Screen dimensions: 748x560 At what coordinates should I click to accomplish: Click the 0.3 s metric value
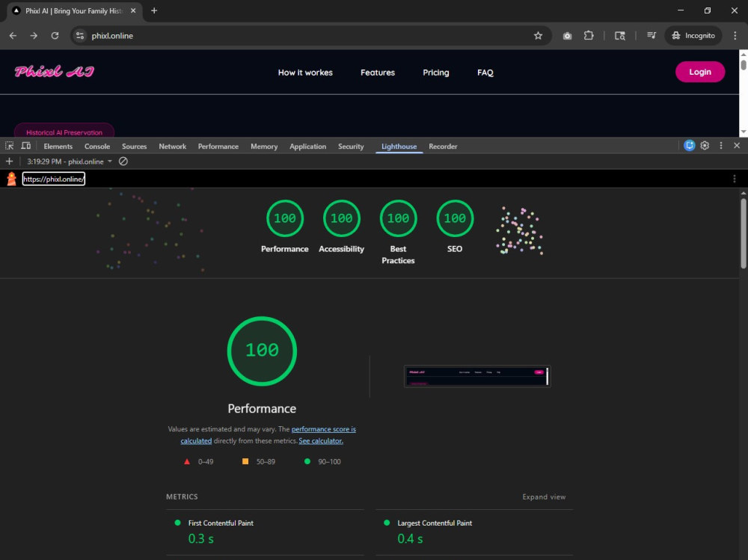click(x=200, y=538)
